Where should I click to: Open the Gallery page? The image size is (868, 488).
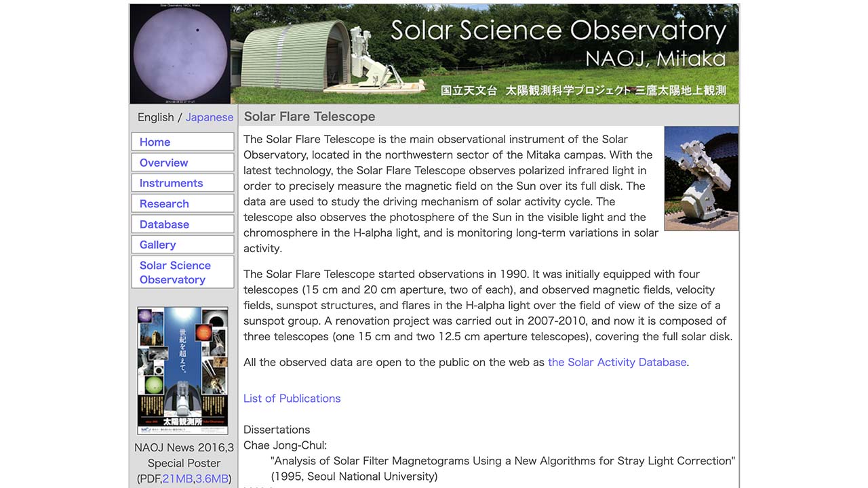[157, 245]
